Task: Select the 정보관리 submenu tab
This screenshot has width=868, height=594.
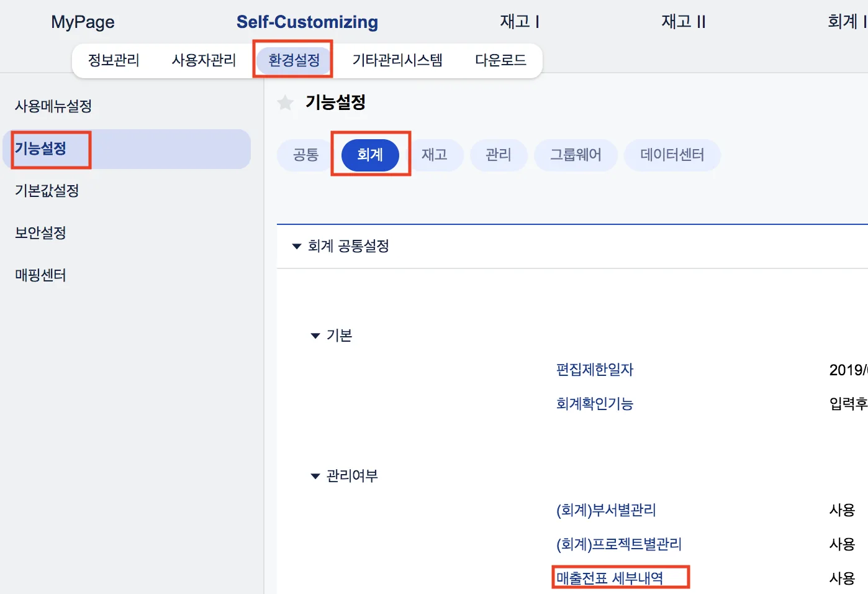Action: pyautogui.click(x=114, y=60)
